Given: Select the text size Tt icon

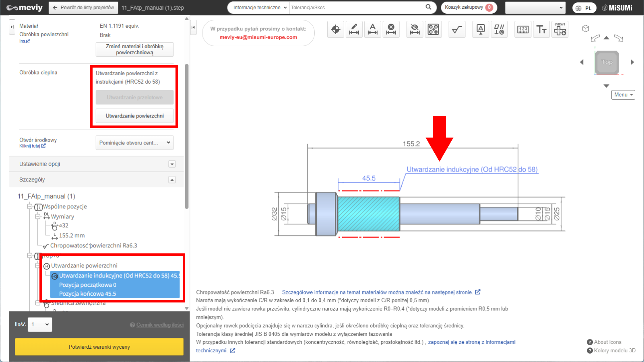Looking at the screenshot, I should click(541, 29).
